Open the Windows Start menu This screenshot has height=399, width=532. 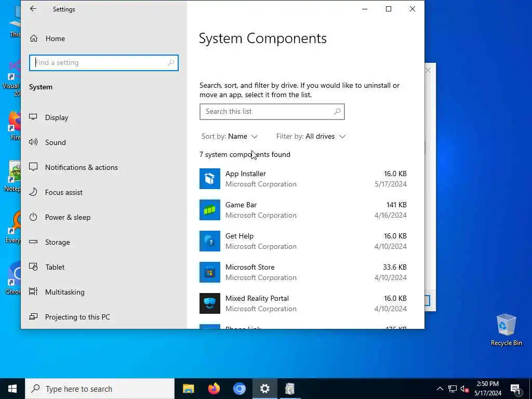coord(12,389)
